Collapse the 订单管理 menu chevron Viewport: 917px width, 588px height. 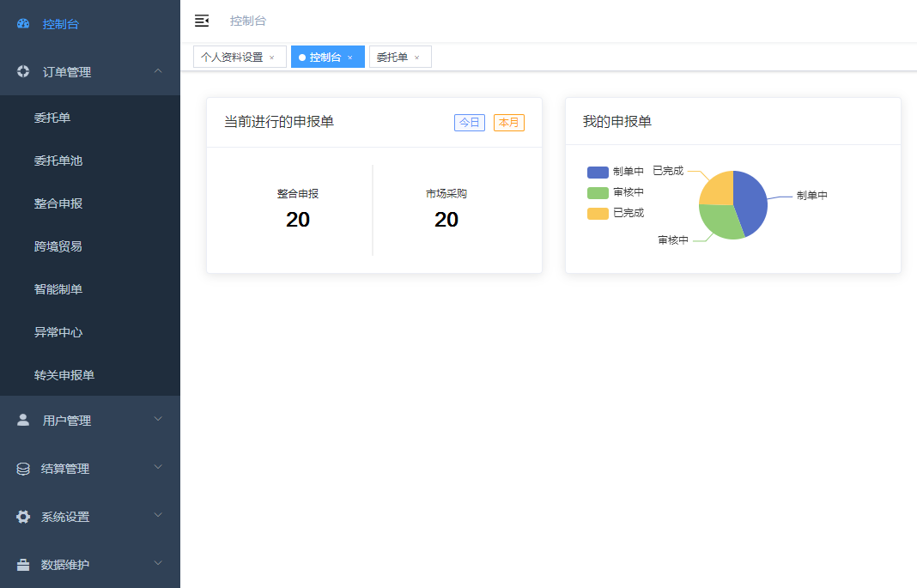(158, 72)
